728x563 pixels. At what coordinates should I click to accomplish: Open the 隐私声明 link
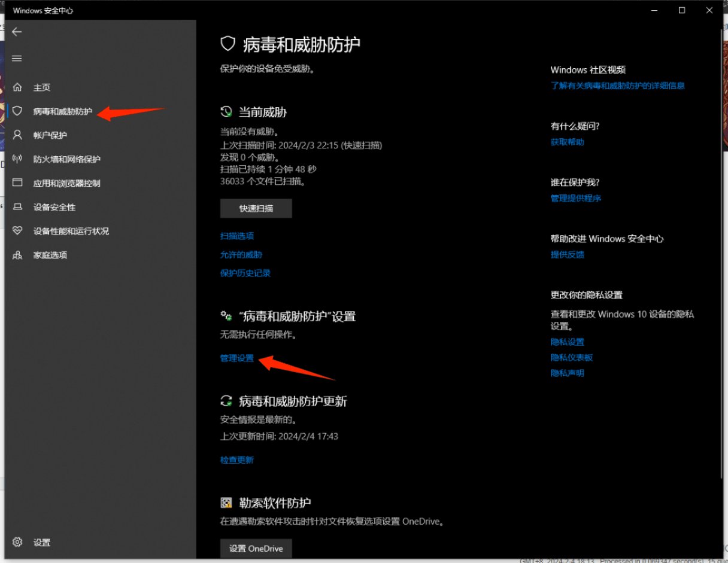(568, 373)
